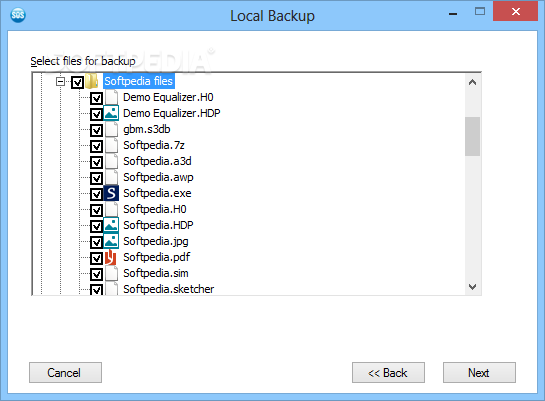Click the file icon of Softpedia.7z
The width and height of the screenshot is (545, 401).
click(x=111, y=145)
